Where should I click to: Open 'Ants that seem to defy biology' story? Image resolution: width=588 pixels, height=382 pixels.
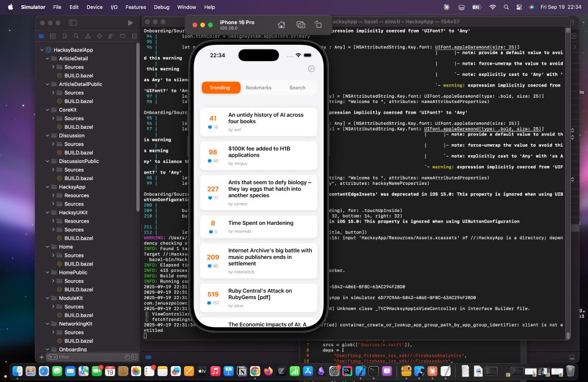[x=259, y=192]
